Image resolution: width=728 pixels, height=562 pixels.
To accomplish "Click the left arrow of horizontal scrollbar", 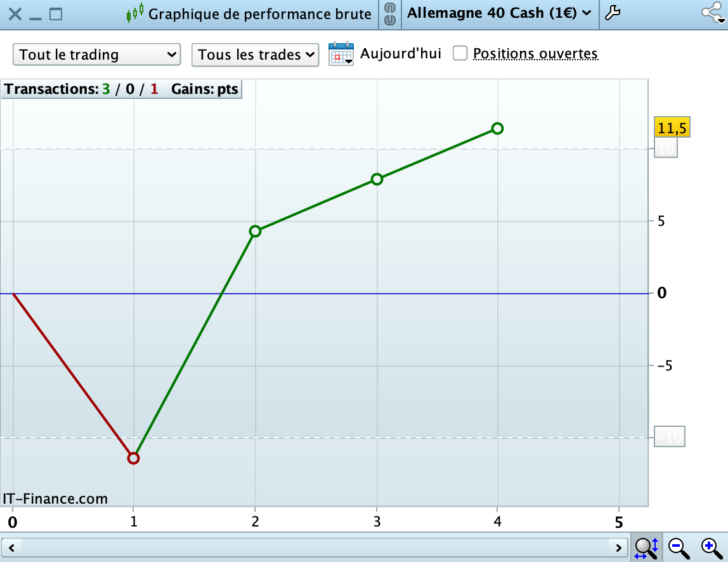I will click(x=11, y=548).
